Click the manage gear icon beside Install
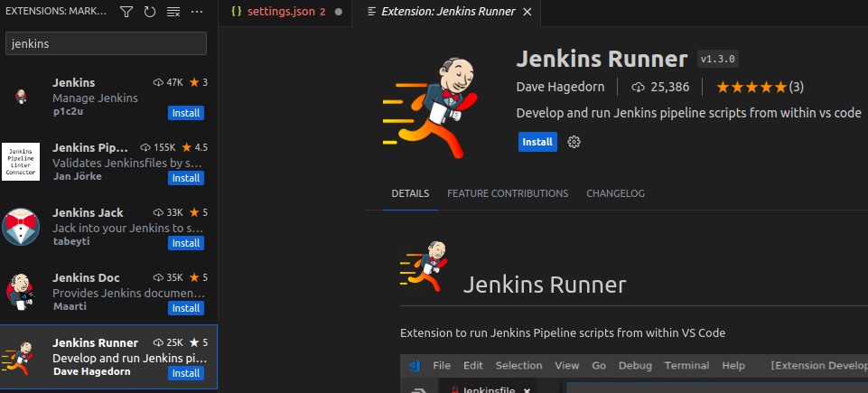868x393 pixels. point(574,142)
